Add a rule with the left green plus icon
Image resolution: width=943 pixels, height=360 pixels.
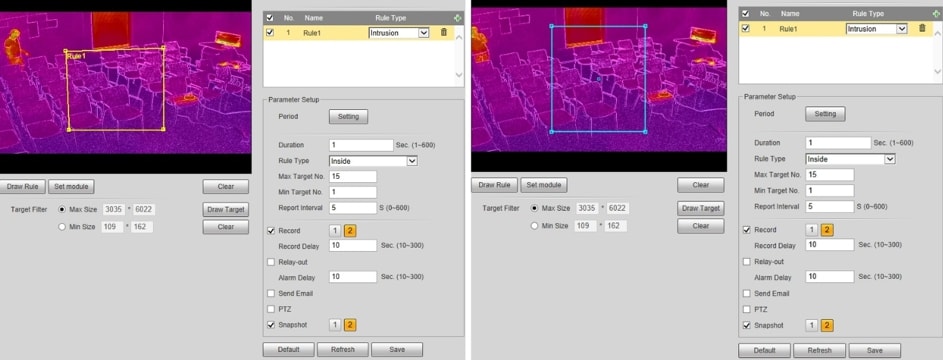[459, 19]
